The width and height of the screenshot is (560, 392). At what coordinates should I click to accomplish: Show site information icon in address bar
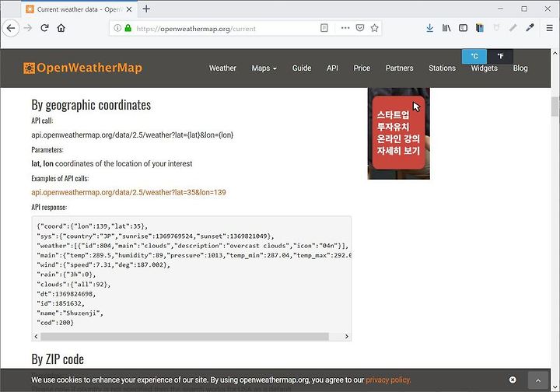click(x=117, y=28)
